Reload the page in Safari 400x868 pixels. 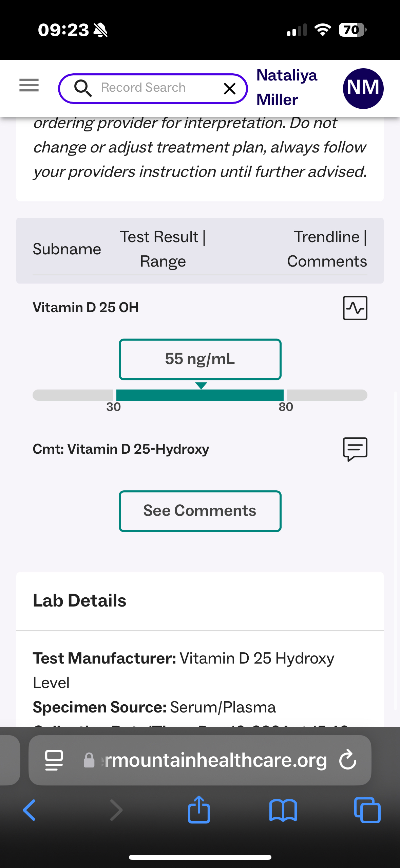(348, 760)
